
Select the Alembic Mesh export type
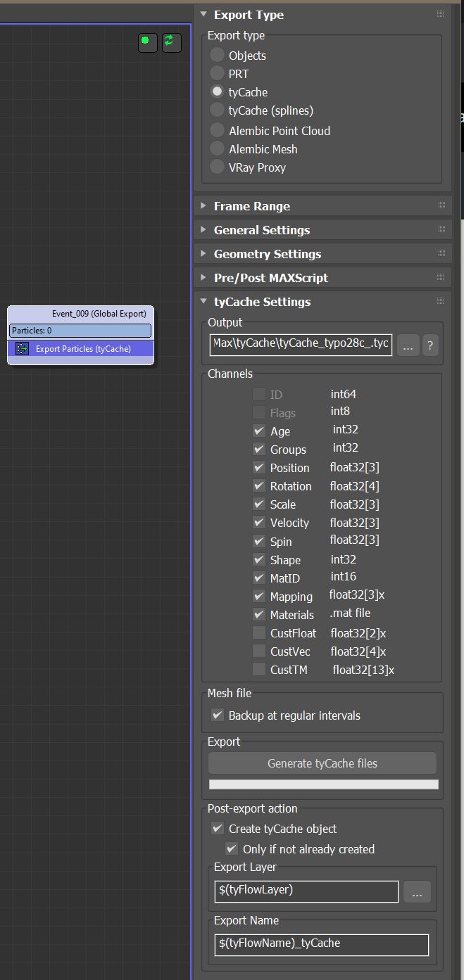pyautogui.click(x=218, y=149)
